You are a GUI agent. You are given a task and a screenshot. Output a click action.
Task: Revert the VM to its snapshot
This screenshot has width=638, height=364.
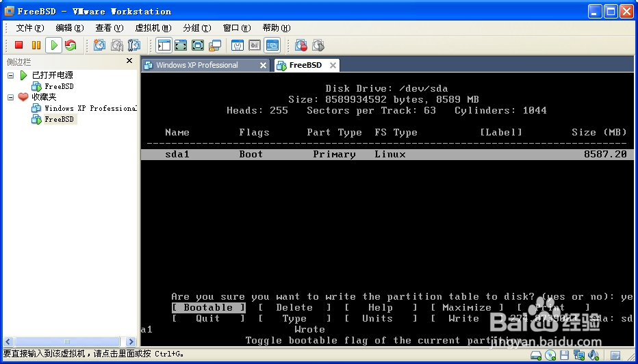tap(117, 45)
